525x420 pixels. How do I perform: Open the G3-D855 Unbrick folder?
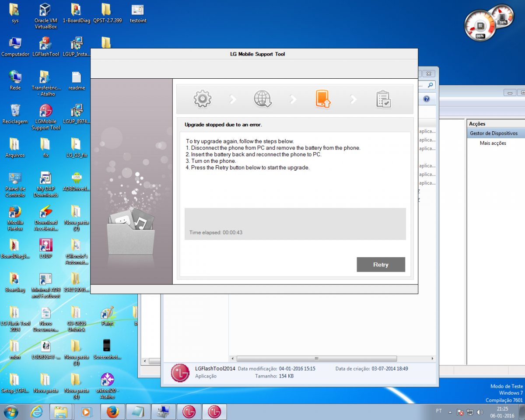[76, 319]
